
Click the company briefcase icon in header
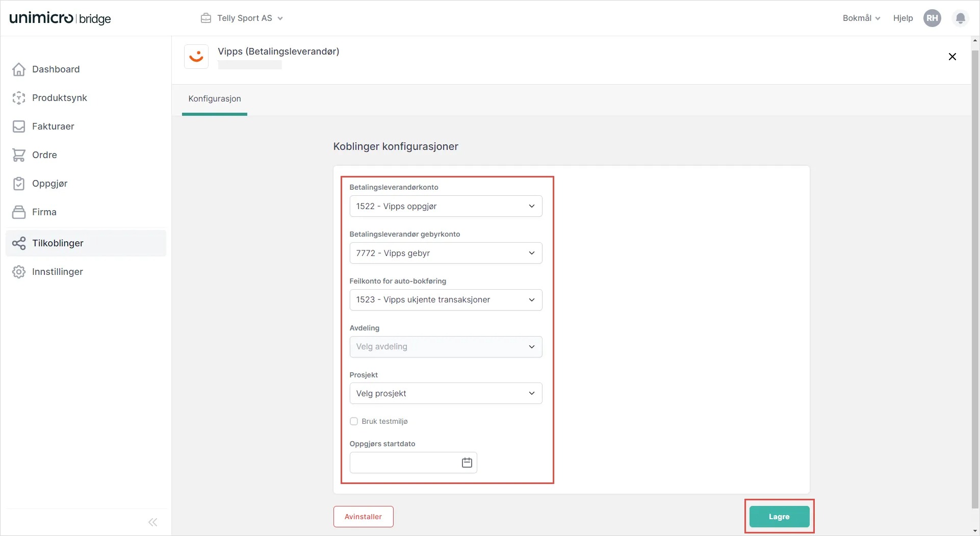point(206,18)
